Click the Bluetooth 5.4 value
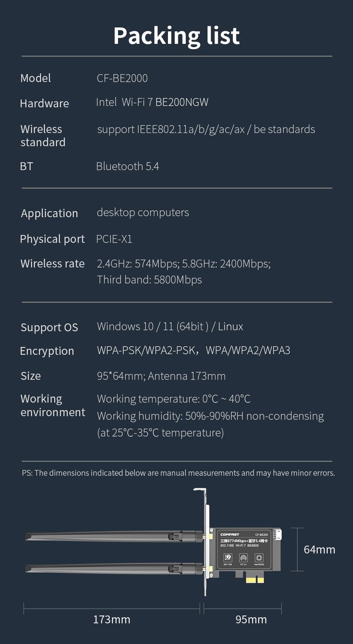Viewport: 353px width, 644px height. pos(127,166)
